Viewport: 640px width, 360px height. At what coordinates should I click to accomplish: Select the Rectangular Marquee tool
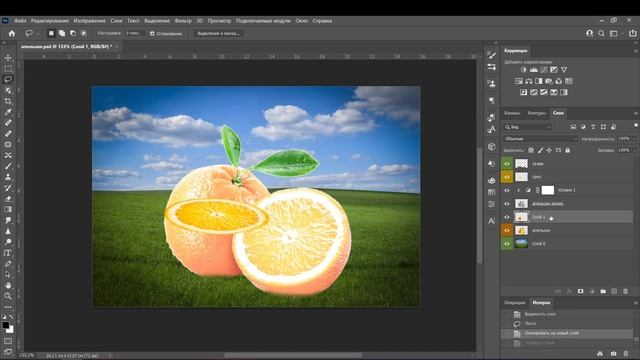(8, 68)
